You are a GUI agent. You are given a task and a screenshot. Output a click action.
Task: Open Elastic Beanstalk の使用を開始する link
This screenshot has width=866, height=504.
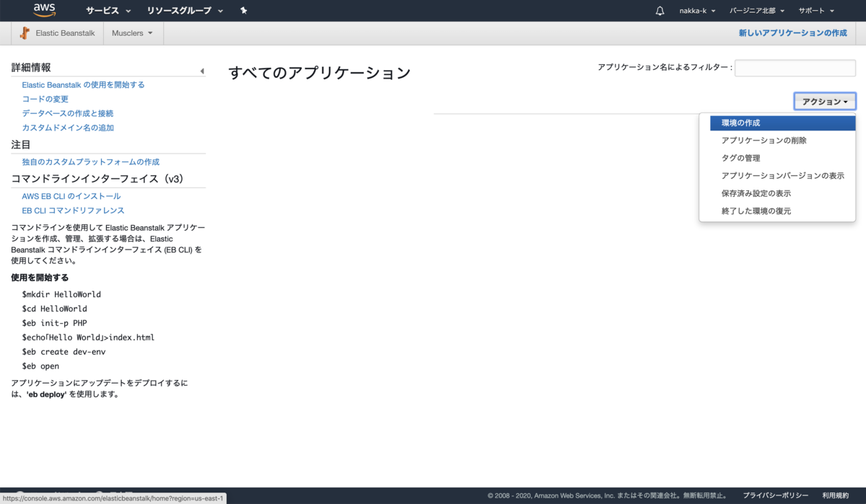(x=83, y=84)
